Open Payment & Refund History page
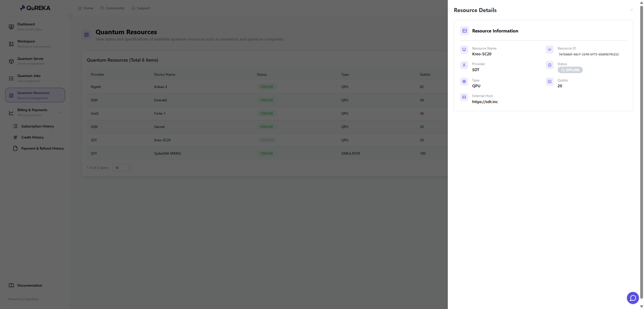Screen dimensions: 644x309 tap(42, 148)
